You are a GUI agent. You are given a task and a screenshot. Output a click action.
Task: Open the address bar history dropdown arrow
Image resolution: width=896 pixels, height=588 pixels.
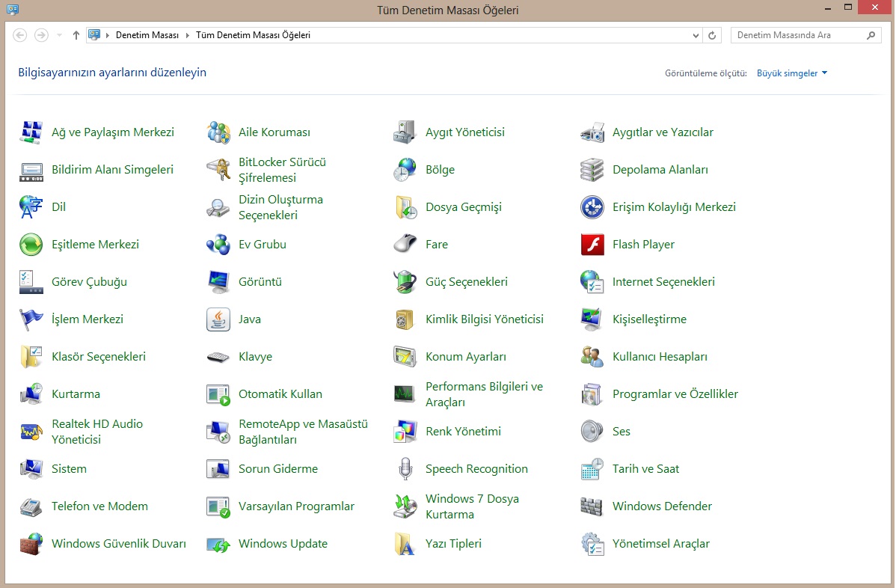click(x=695, y=35)
